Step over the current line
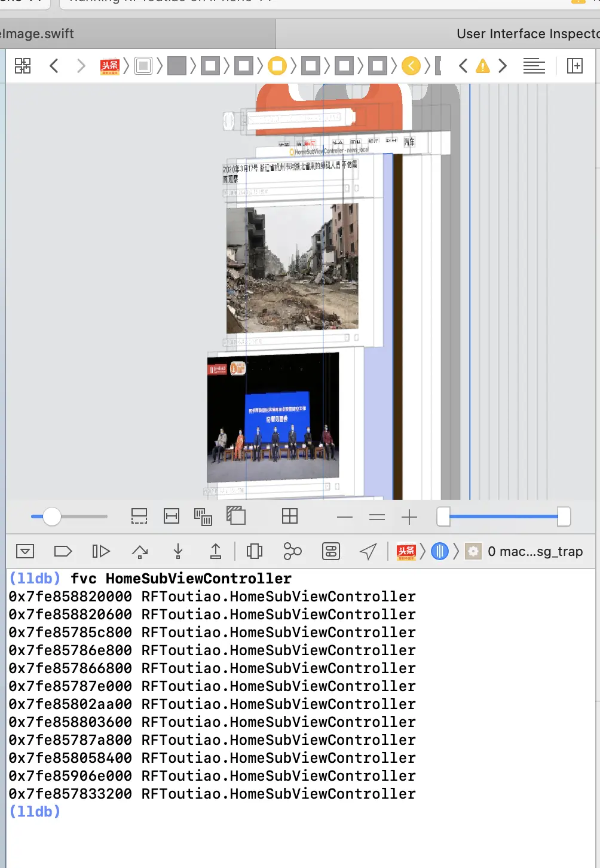The height and width of the screenshot is (868, 600). point(140,551)
